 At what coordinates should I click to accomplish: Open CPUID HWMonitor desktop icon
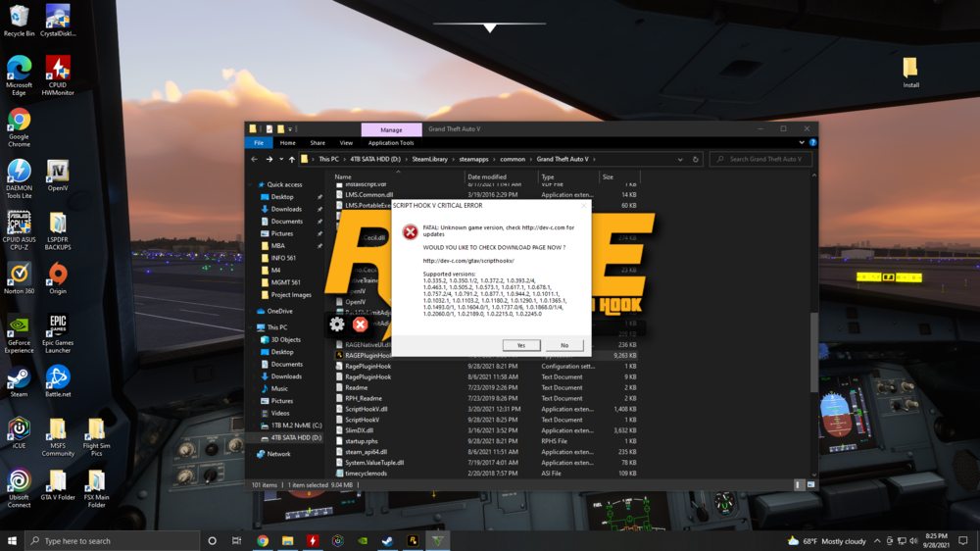tap(58, 75)
